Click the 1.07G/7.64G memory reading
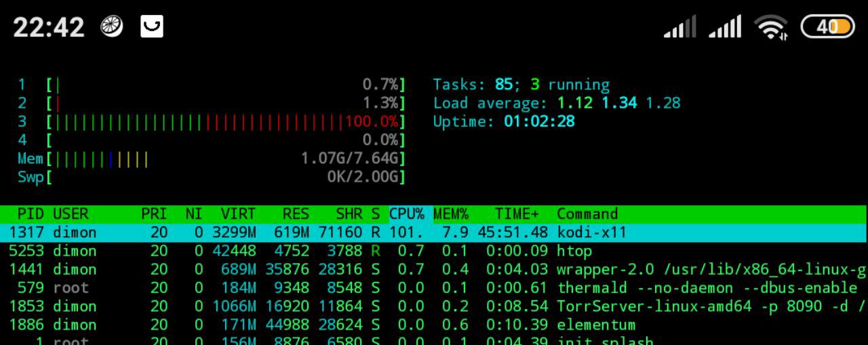 pyautogui.click(x=349, y=159)
